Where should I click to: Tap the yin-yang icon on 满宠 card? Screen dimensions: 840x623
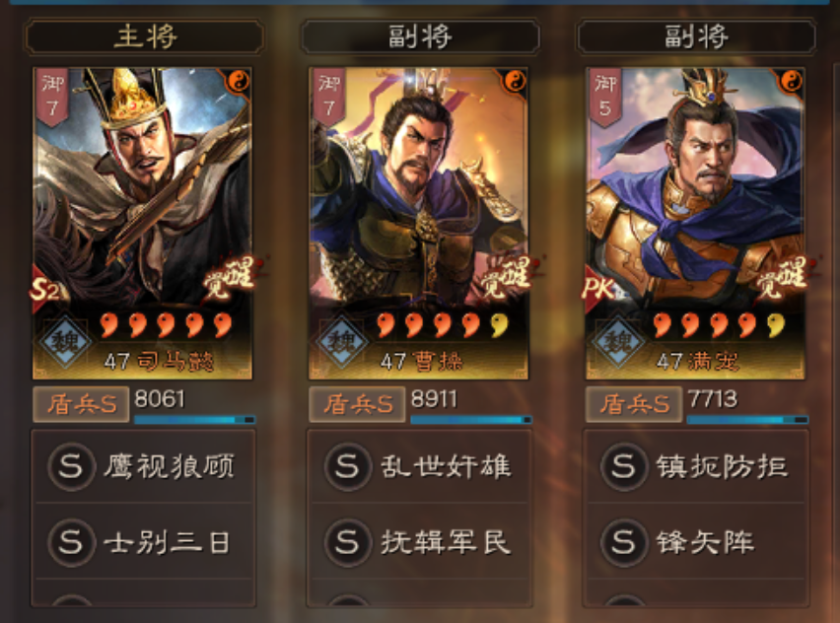[792, 82]
